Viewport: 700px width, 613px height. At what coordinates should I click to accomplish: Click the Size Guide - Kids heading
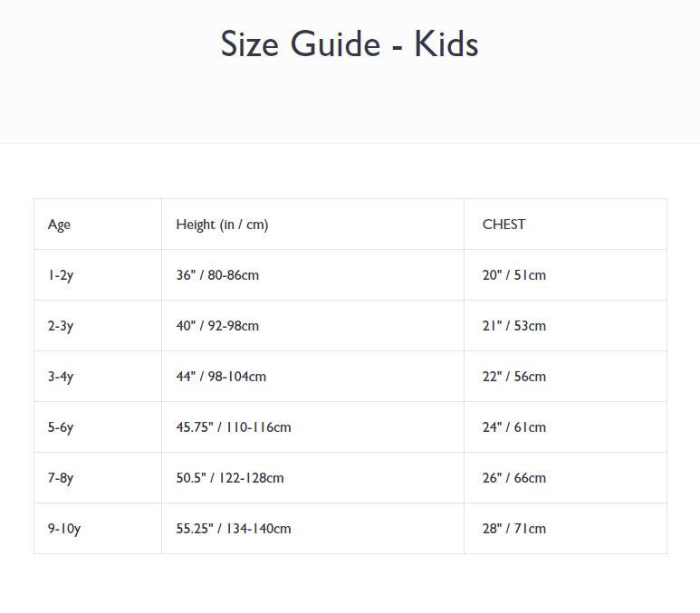(350, 44)
